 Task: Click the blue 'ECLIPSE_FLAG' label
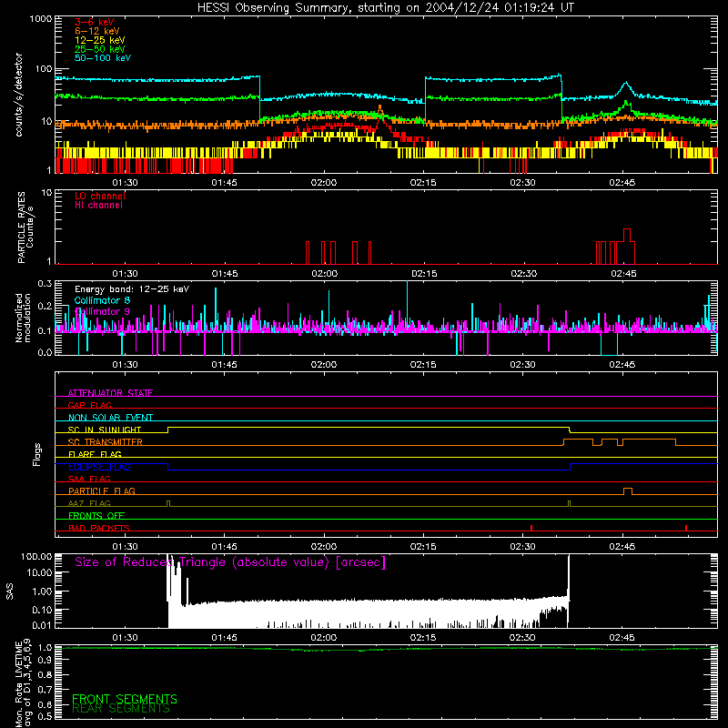(x=99, y=467)
